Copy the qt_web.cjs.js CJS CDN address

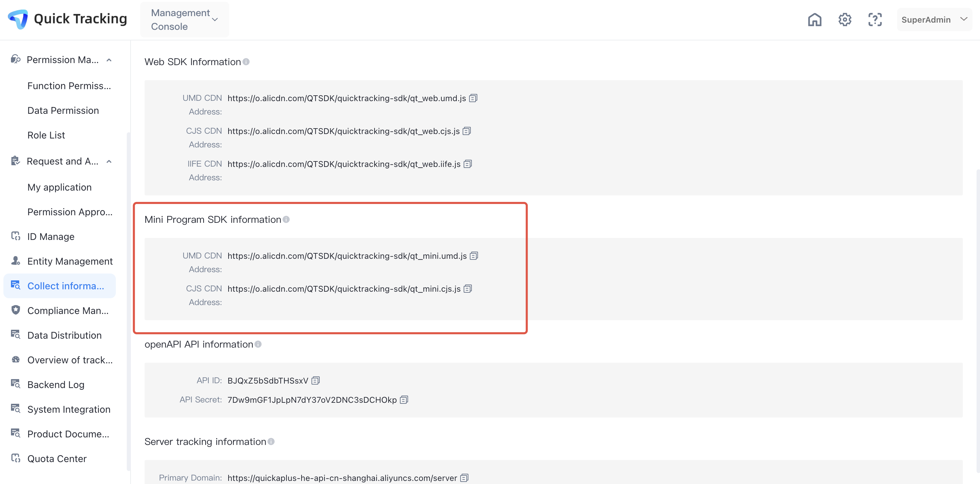click(x=467, y=131)
